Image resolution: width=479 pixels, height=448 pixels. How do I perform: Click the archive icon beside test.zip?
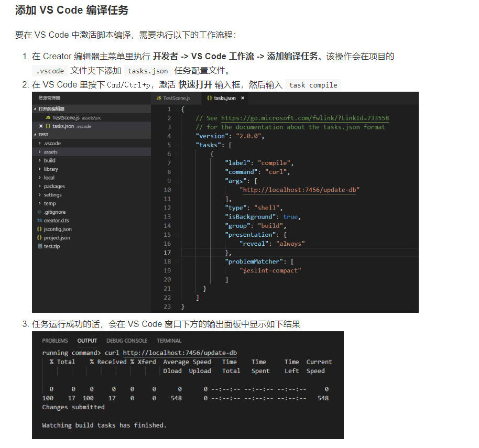pos(40,246)
